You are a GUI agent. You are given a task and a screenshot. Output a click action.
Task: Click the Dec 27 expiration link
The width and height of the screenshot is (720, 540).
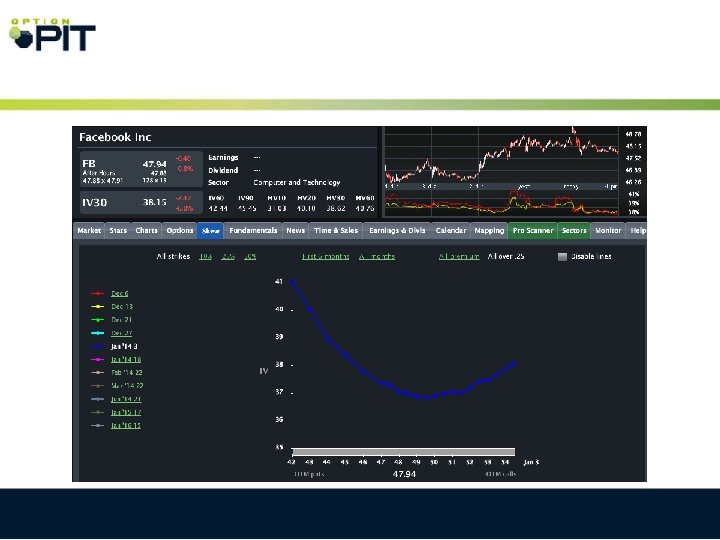tap(122, 333)
